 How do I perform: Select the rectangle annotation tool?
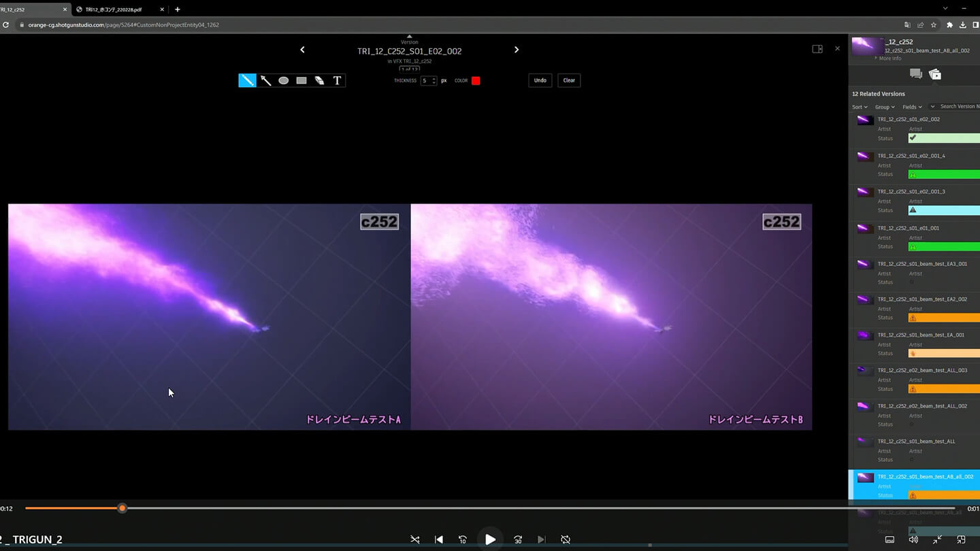click(301, 80)
